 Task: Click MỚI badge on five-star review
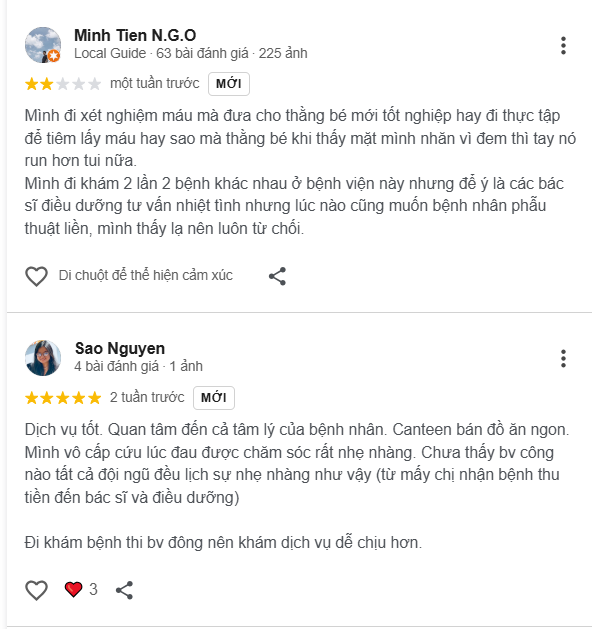[x=214, y=398]
